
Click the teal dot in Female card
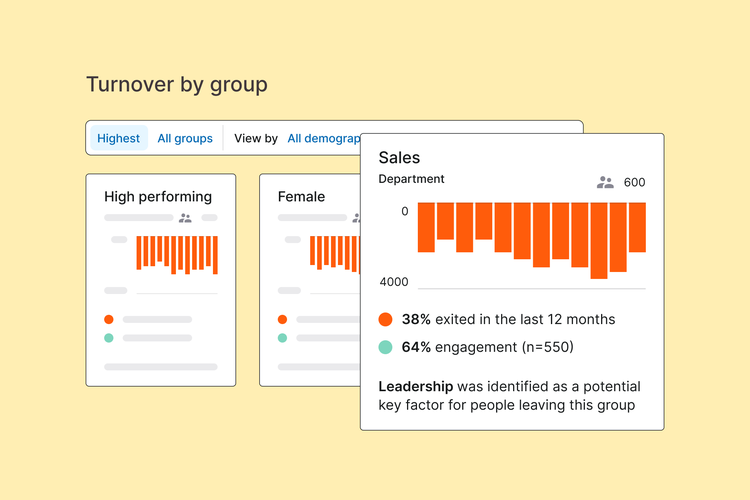pyautogui.click(x=283, y=338)
